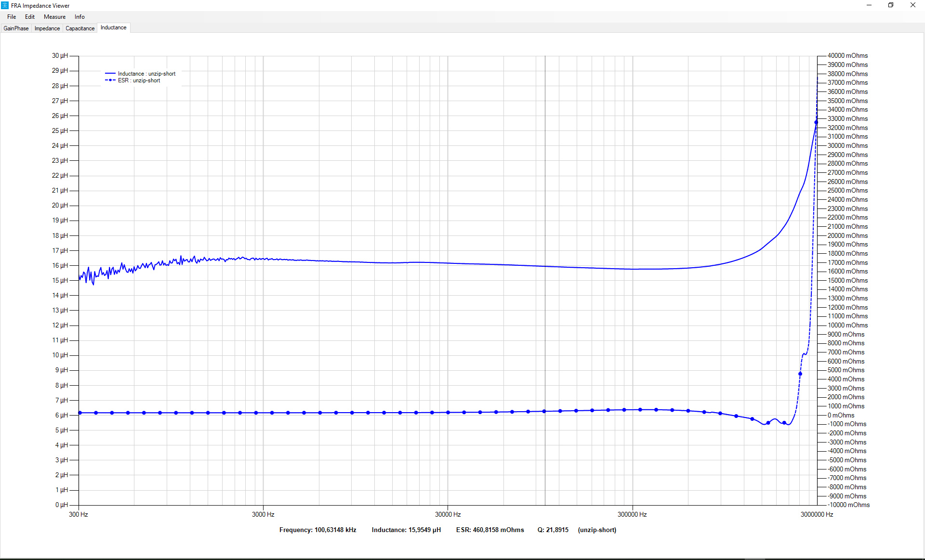This screenshot has height=560, width=925.
Task: Click the 16 µH axis label
Action: (60, 266)
